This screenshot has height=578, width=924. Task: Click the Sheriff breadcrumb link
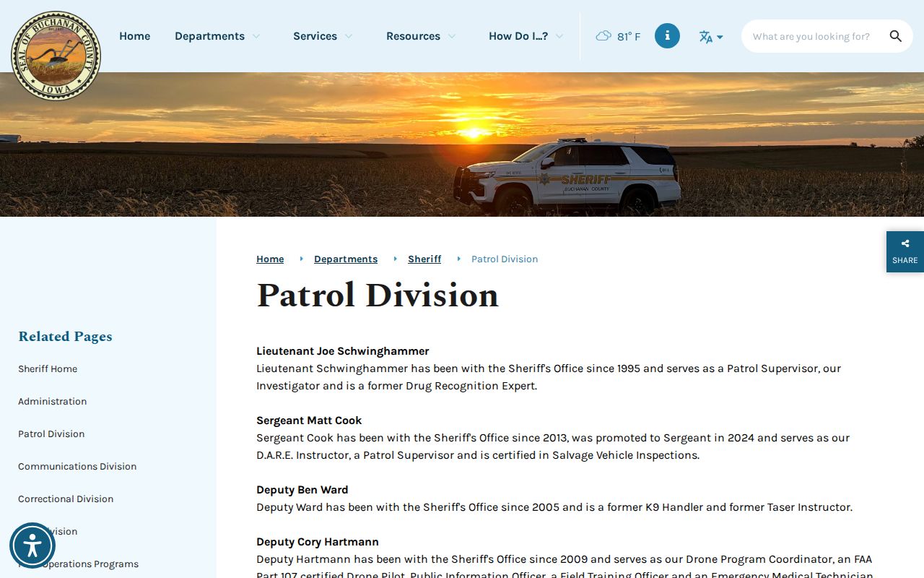coord(424,259)
